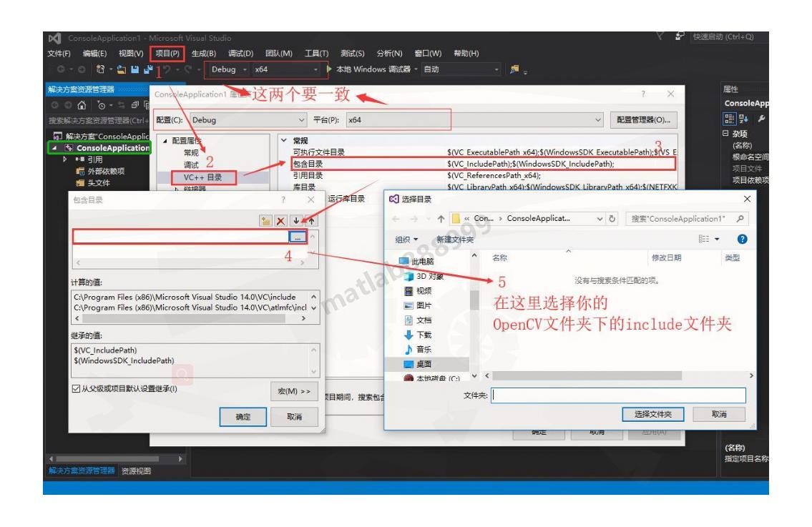This screenshot has width=812, height=527.
Task: Click the alphabetical sort icon in Properties panel
Action: click(743, 119)
